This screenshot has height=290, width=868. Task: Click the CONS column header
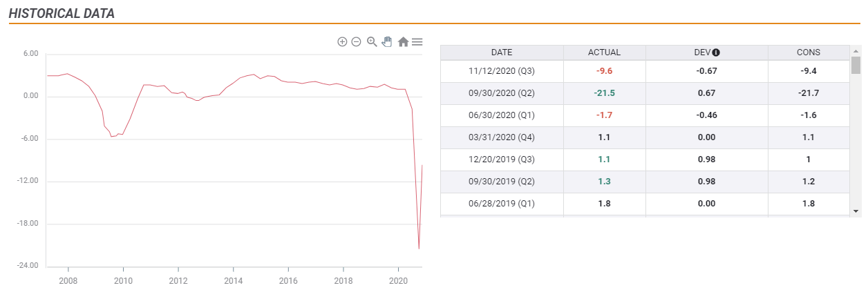point(809,52)
